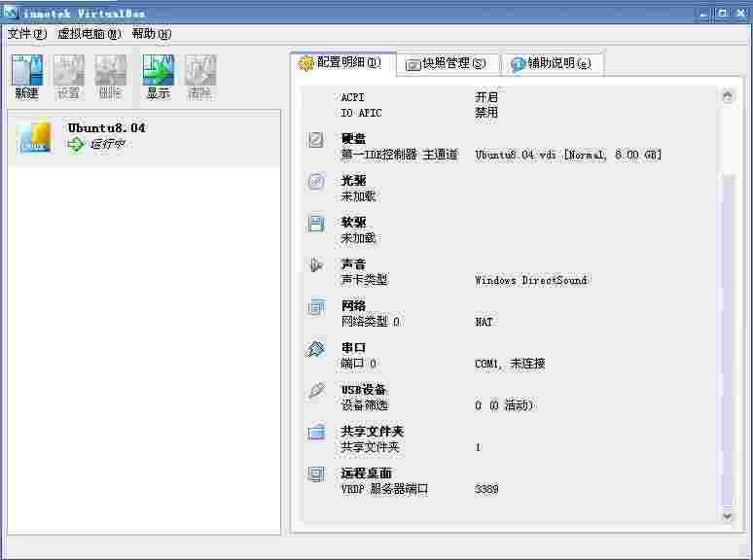Screen dimensions: 753x560
Task: Click the 软驱 floppy section icon
Action: pos(316,224)
